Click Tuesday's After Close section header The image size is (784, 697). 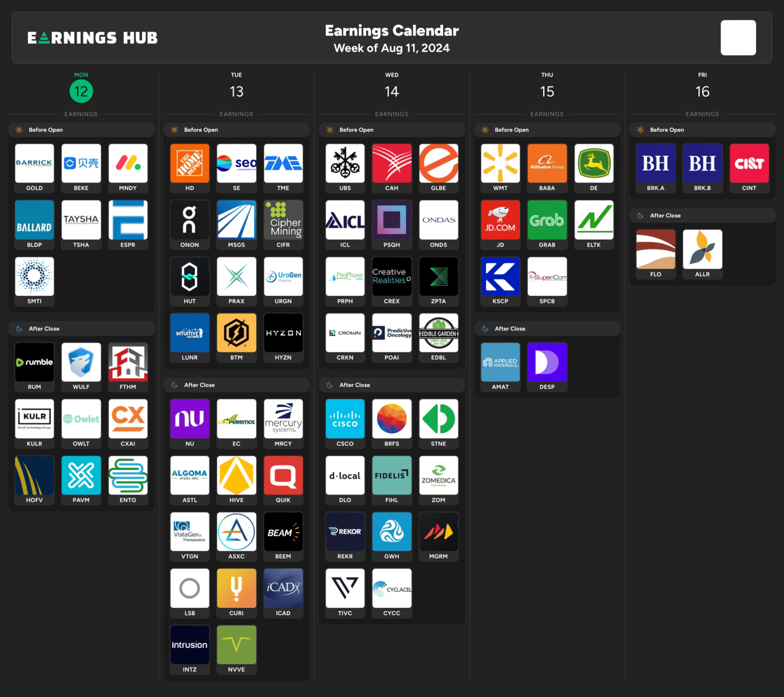237,385
